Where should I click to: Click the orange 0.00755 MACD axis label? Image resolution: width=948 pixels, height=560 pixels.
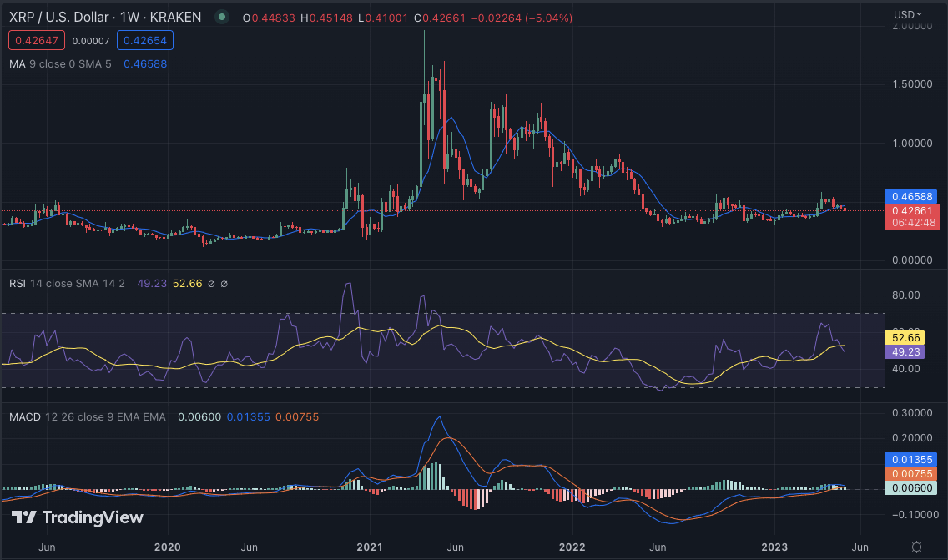912,473
